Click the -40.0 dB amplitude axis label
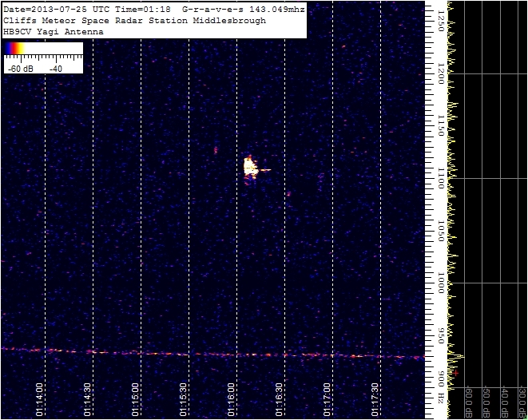Viewport: 528px width, 420px height. point(504,403)
